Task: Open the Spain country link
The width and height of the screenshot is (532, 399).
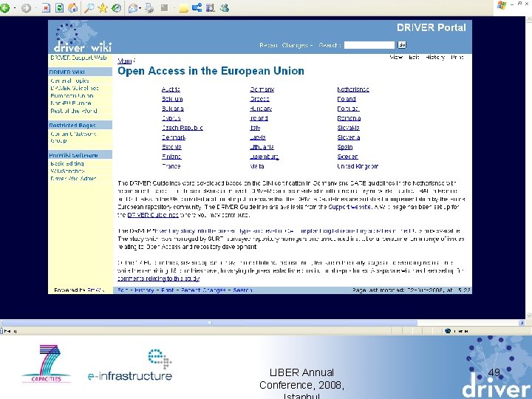Action: pyautogui.click(x=345, y=147)
